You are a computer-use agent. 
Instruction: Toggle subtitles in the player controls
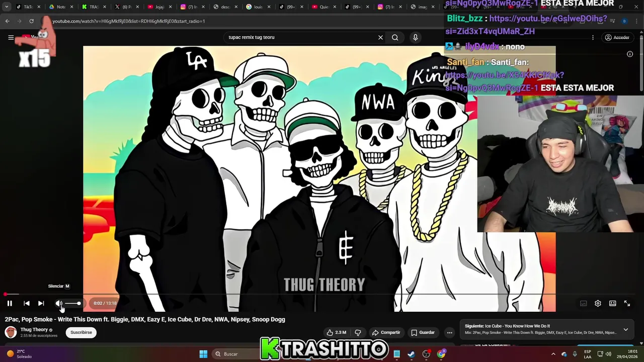click(x=584, y=303)
